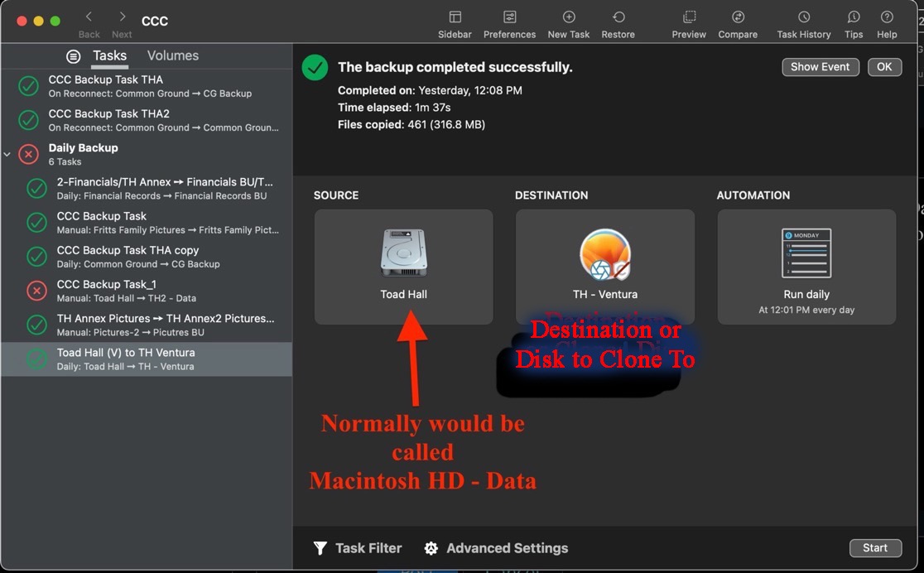Click the Task Filter funnel icon
Screen dimensions: 924x573
point(320,548)
